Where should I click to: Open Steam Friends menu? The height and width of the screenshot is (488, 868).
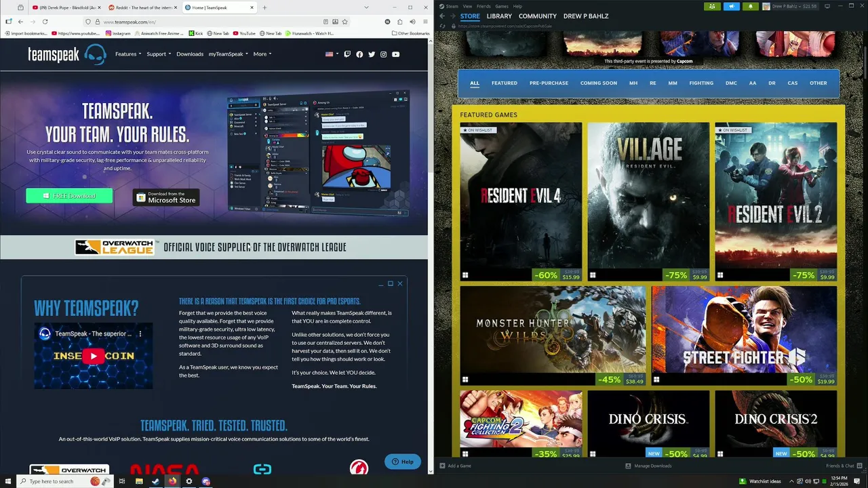click(x=484, y=6)
